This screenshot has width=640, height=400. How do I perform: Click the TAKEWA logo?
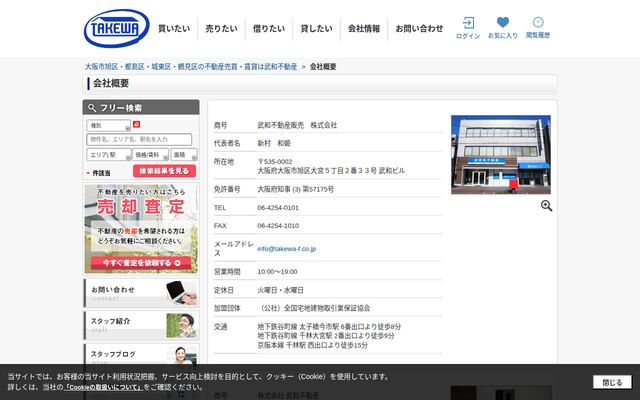[116, 28]
